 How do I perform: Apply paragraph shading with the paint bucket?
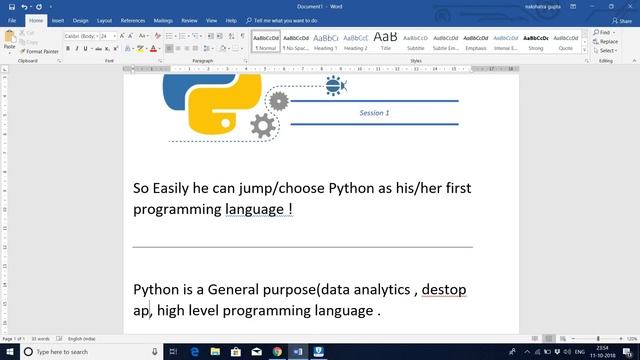click(222, 49)
